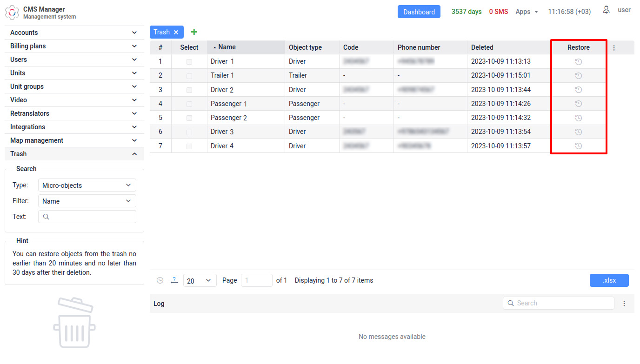Viewport: 640px width, 364px height.
Task: Select checkbox for Driver 1
Action: tap(189, 61)
